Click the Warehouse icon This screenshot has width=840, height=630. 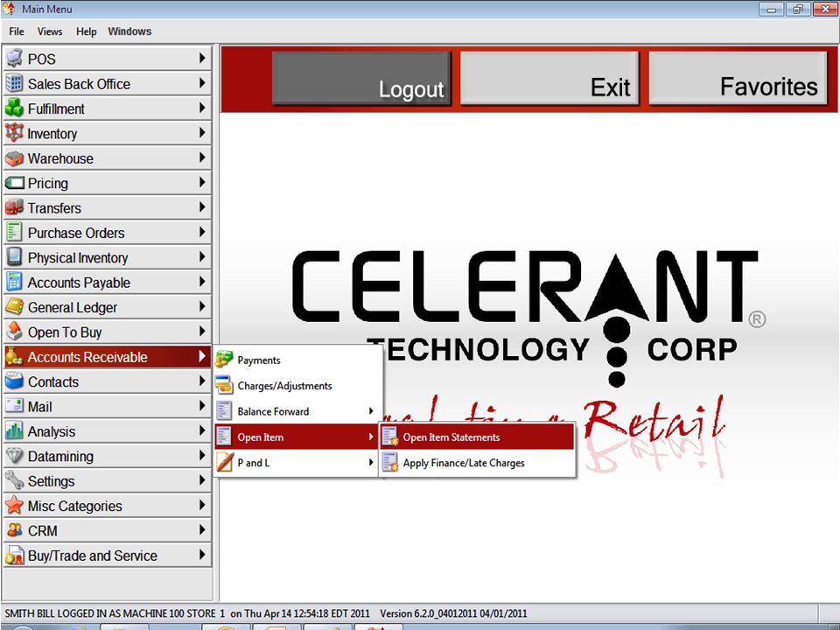[15, 158]
